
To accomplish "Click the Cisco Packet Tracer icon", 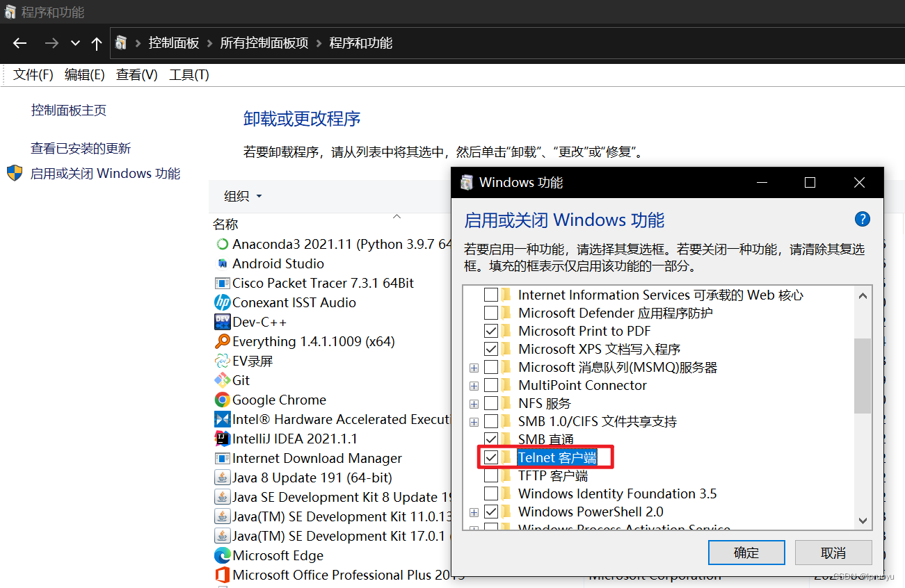I will point(222,283).
